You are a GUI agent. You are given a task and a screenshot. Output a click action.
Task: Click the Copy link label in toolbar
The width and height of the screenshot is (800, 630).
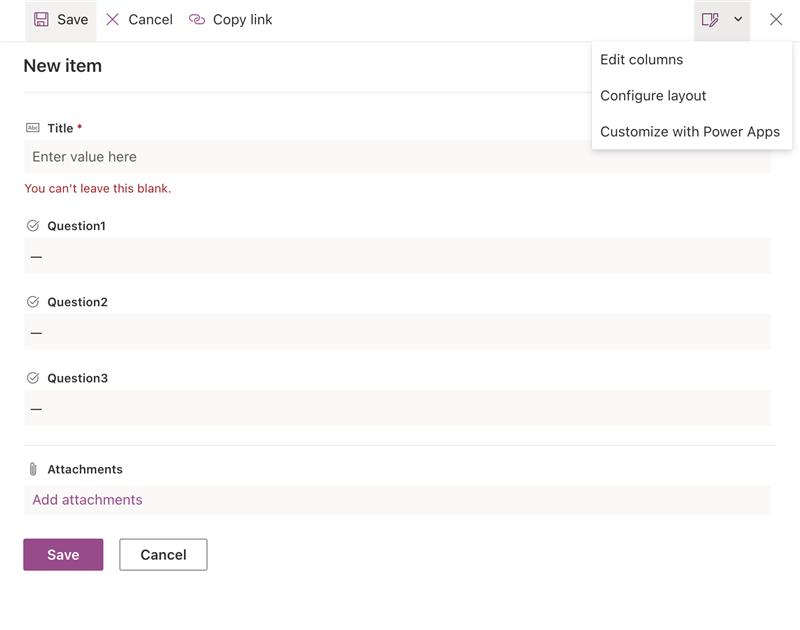tap(242, 19)
